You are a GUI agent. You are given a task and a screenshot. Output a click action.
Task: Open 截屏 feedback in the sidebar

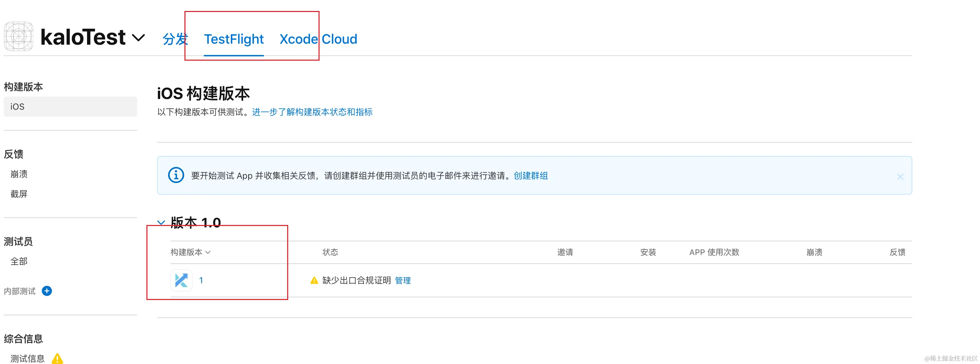[19, 194]
